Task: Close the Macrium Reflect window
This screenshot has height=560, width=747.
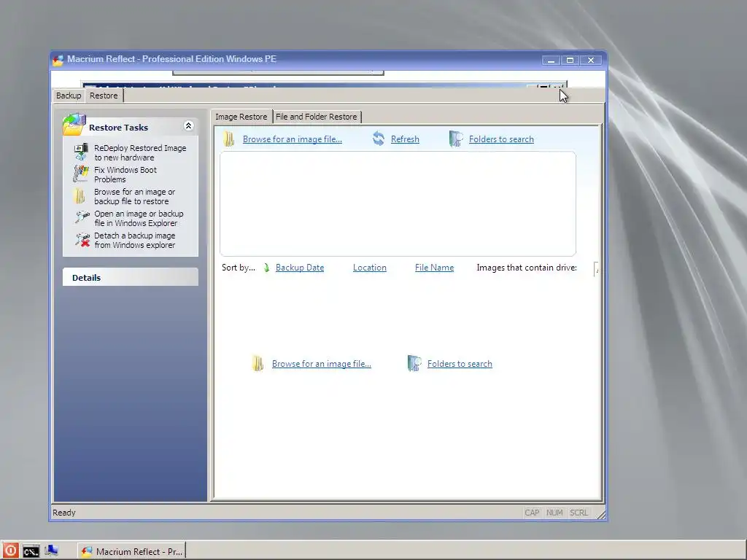Action: point(591,60)
